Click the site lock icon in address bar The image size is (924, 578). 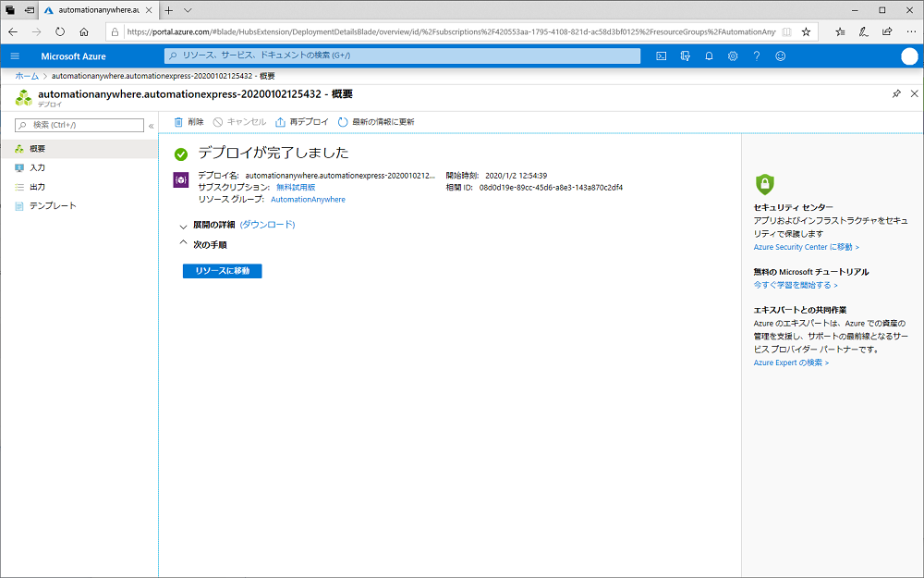[x=115, y=31]
